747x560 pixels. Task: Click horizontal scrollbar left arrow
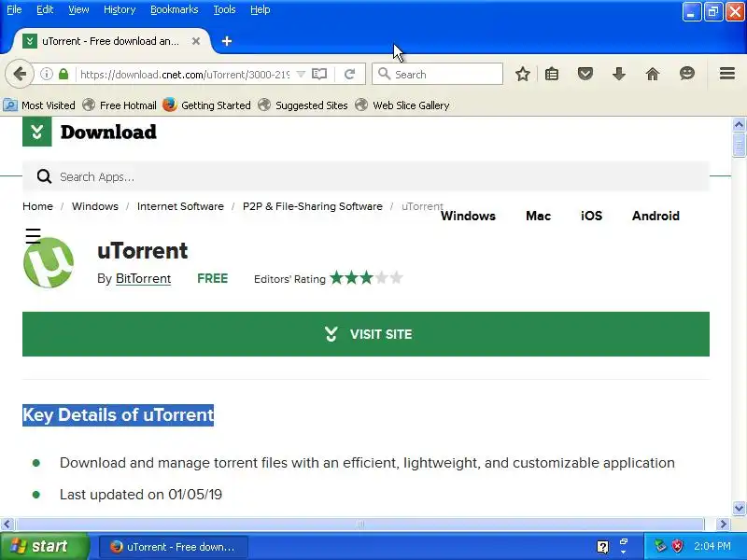7,525
